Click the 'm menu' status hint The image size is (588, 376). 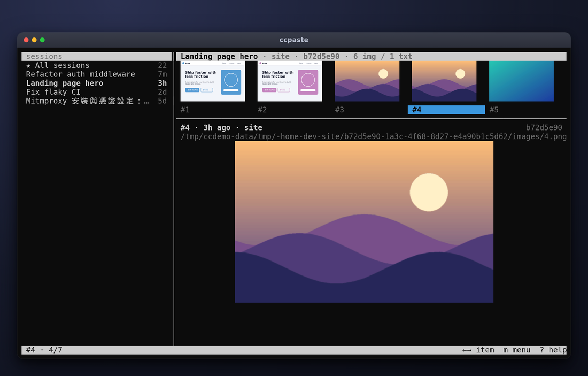pyautogui.click(x=517, y=350)
